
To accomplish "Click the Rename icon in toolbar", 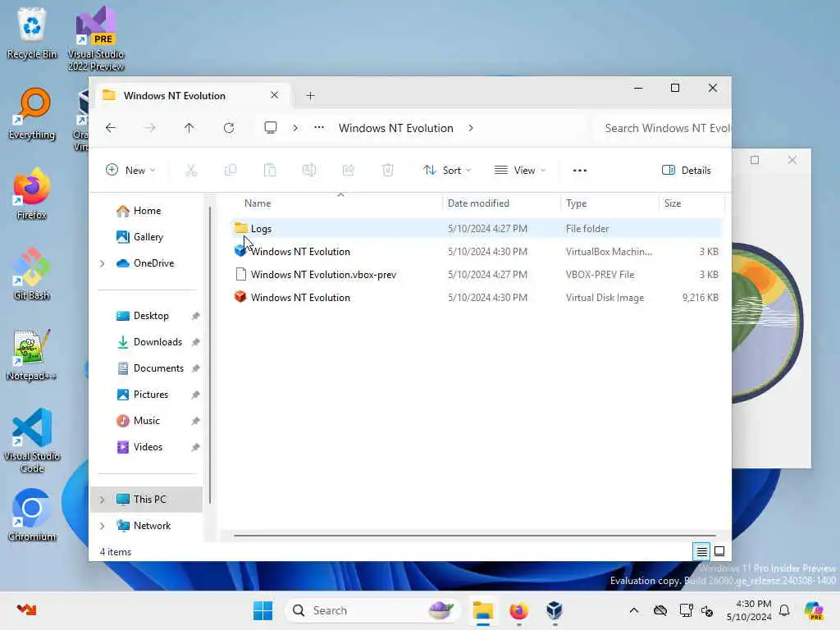I will pos(309,171).
